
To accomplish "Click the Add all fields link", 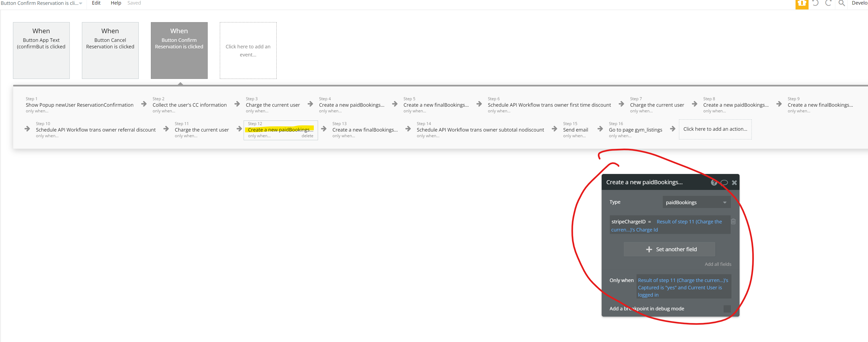I will click(x=718, y=264).
